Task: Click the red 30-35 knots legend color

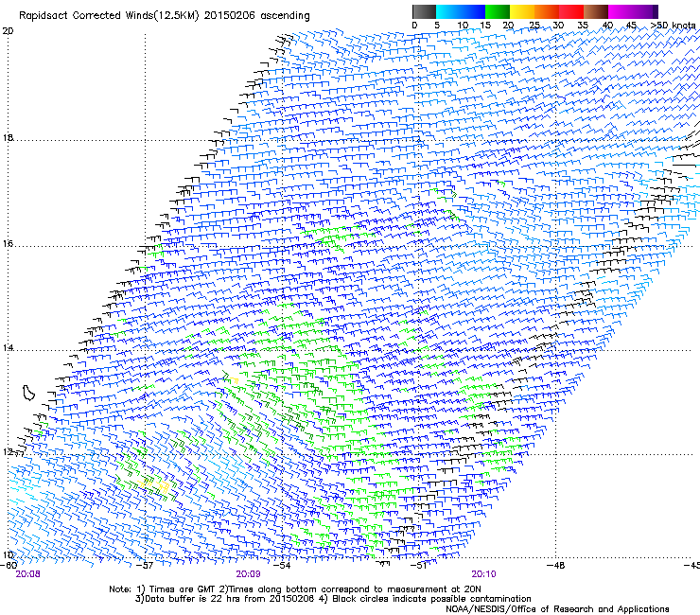Action: [x=571, y=11]
